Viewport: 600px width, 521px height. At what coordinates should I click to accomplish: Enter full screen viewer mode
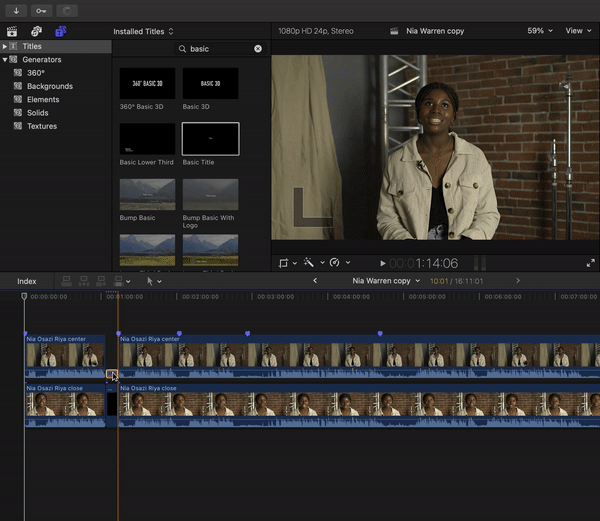(589, 263)
